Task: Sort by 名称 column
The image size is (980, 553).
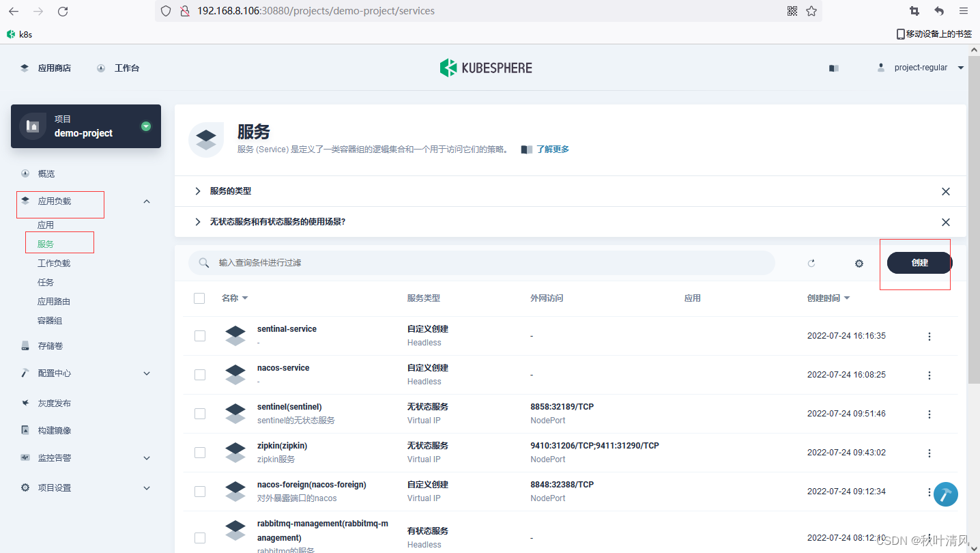Action: pyautogui.click(x=235, y=298)
